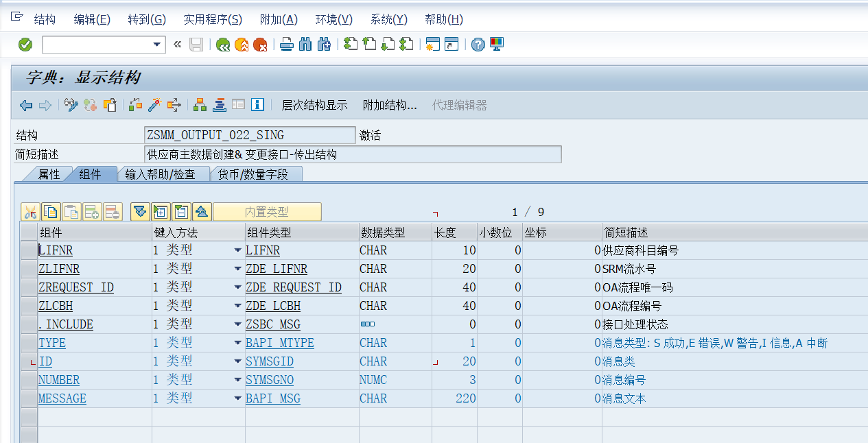Image resolution: width=868 pixels, height=443 pixels.
Task: Open a new session window icon
Action: pos(432,45)
